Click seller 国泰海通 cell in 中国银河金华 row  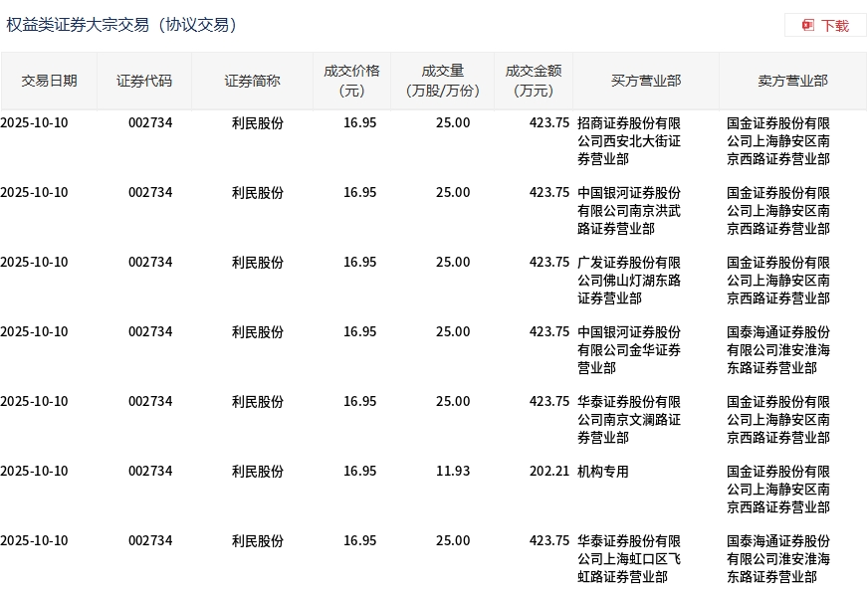tap(778, 350)
